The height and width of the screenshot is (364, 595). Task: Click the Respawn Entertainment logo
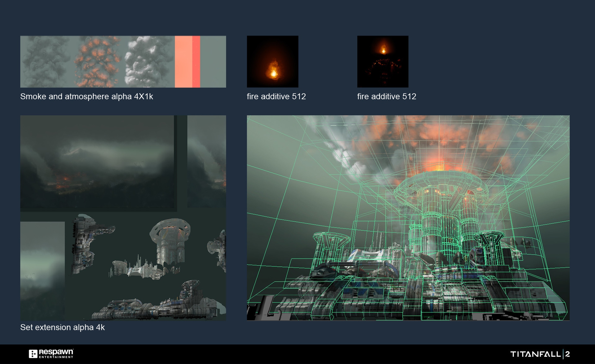tap(51, 353)
